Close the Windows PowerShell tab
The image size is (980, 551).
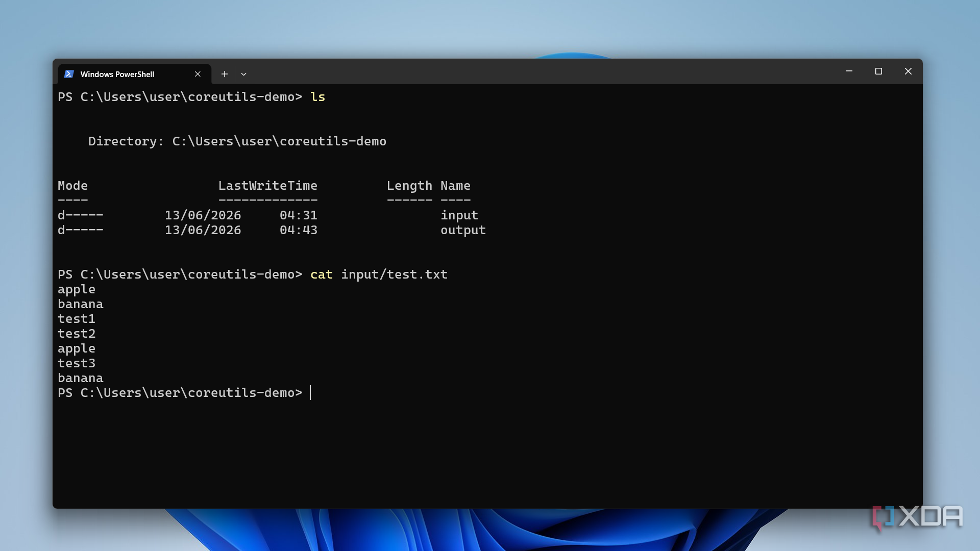(x=198, y=74)
